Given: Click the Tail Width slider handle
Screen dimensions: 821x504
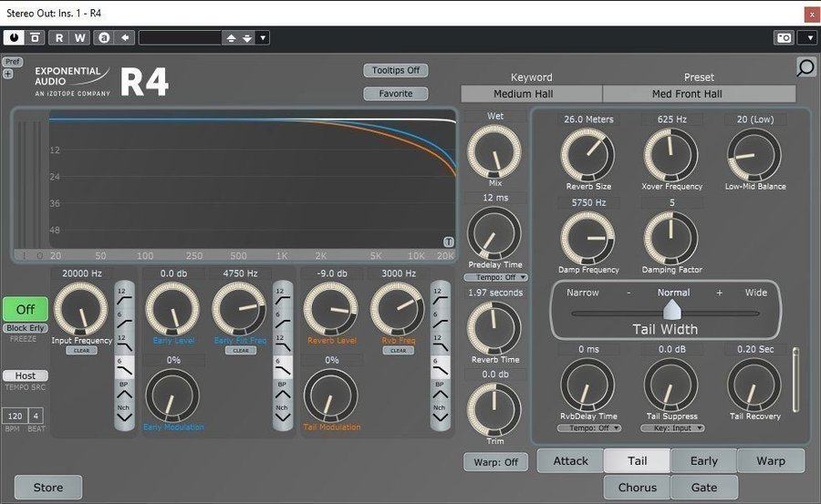Looking at the screenshot, I should tap(671, 313).
